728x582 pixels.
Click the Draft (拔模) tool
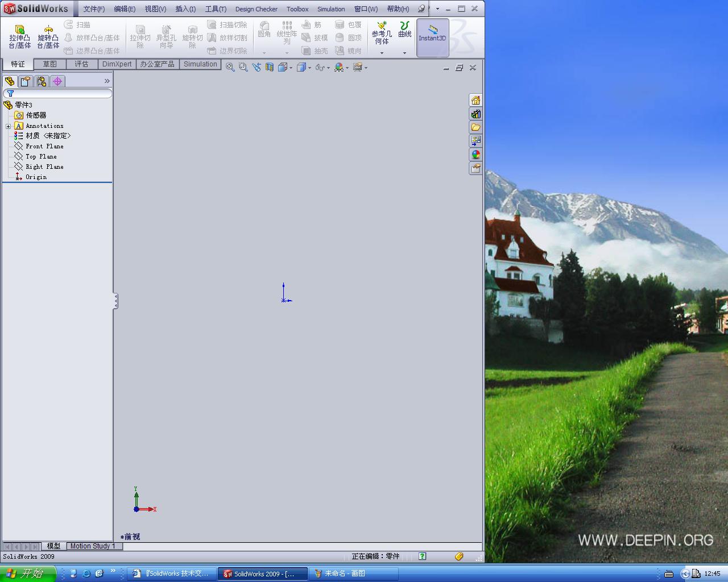coord(315,38)
